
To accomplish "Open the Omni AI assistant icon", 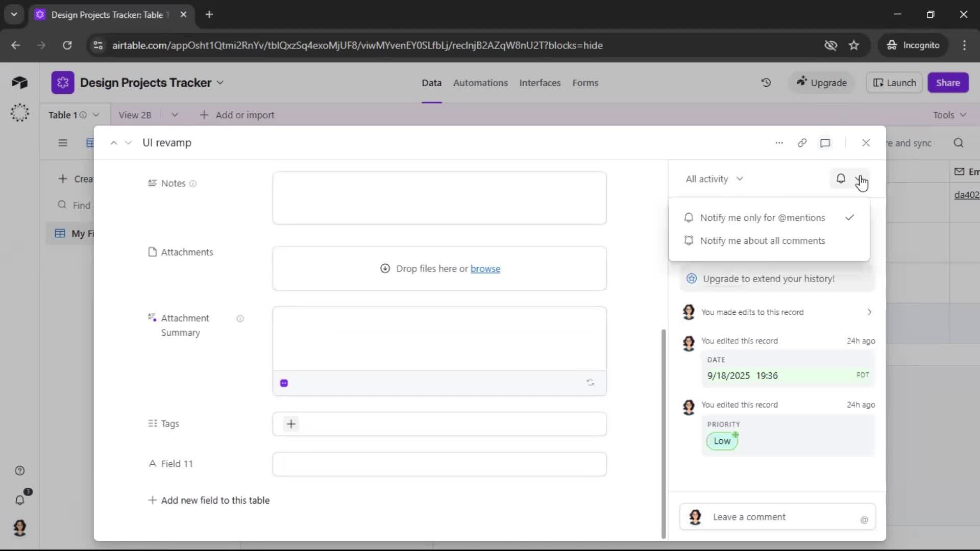I will coord(19,113).
